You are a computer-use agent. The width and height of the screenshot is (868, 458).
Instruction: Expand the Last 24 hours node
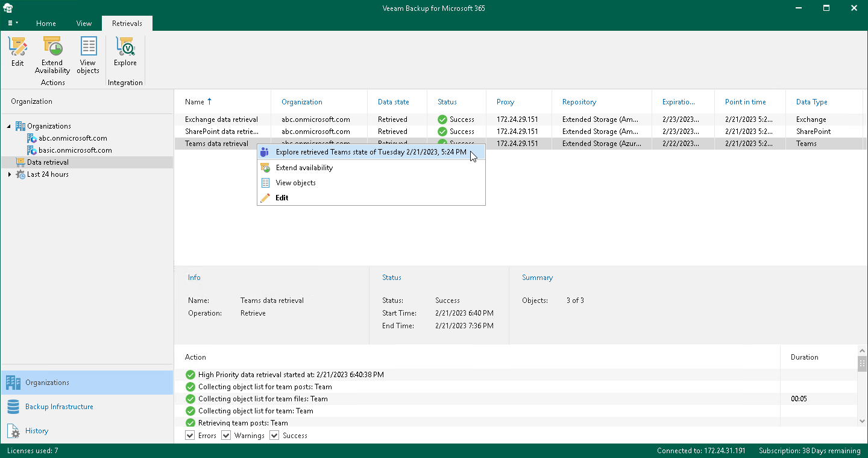[x=9, y=174]
